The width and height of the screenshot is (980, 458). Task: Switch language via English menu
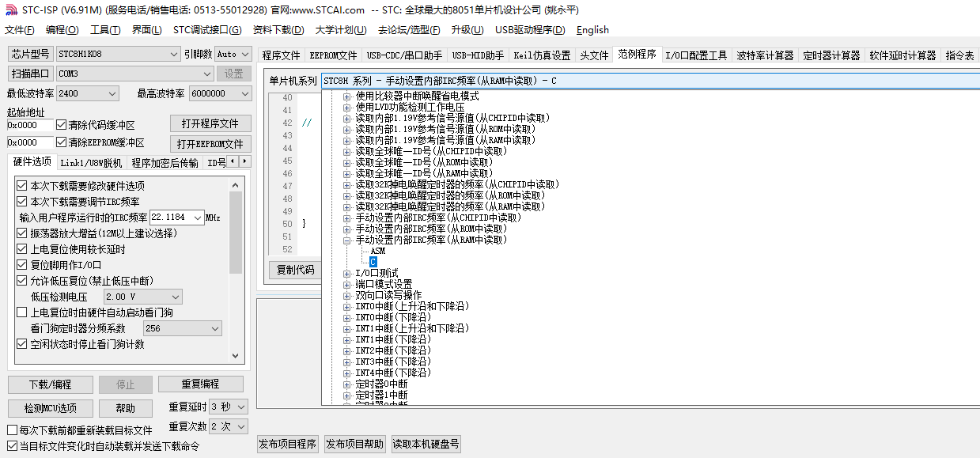(592, 30)
